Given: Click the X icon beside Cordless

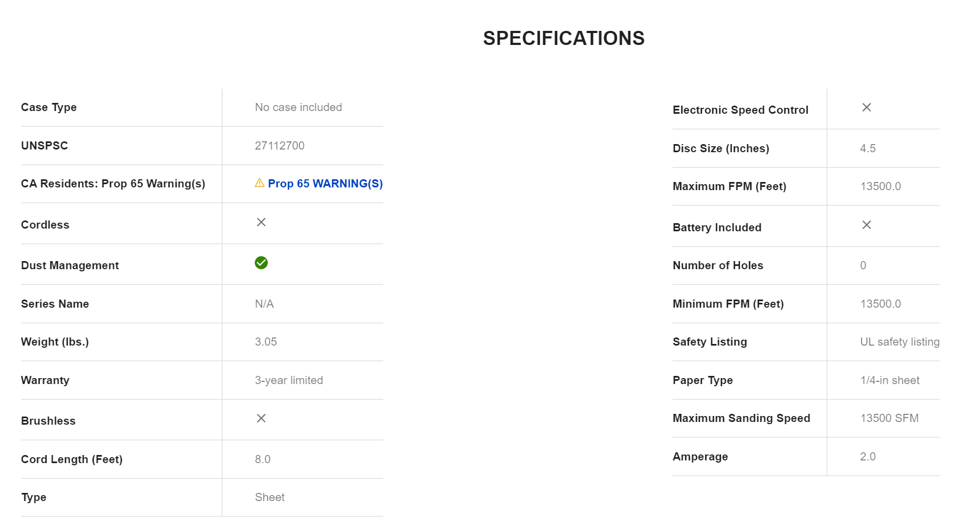Looking at the screenshot, I should point(261,222).
